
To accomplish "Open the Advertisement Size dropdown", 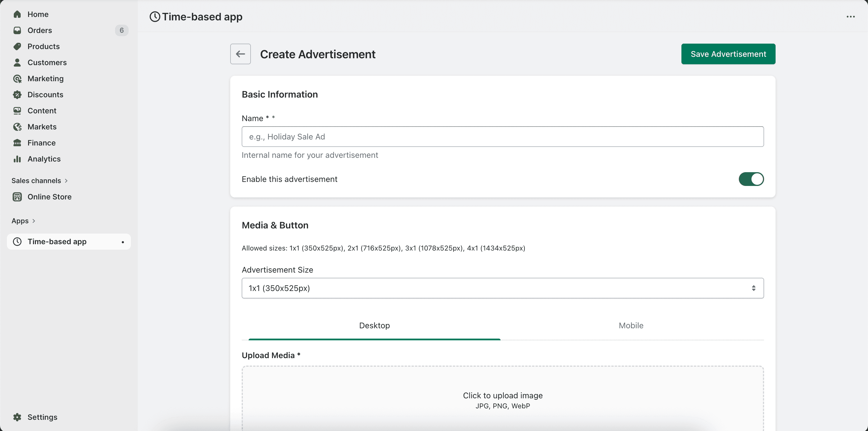I will coord(502,288).
